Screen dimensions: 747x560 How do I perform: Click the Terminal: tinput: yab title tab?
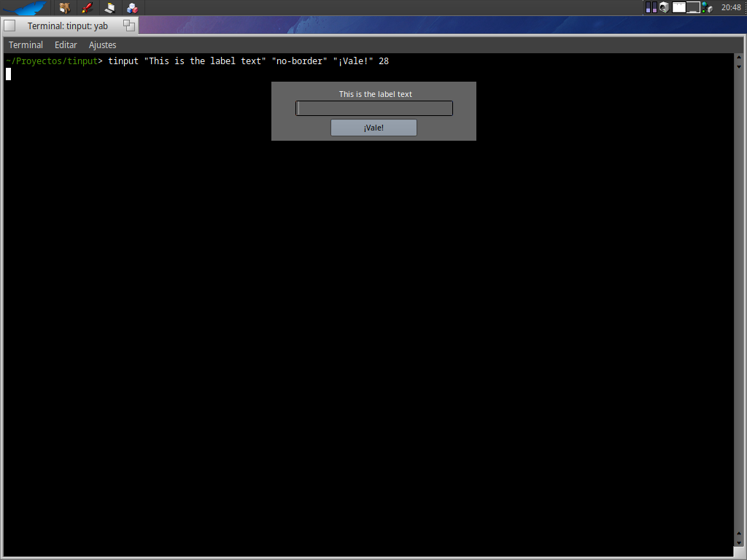coord(68,26)
